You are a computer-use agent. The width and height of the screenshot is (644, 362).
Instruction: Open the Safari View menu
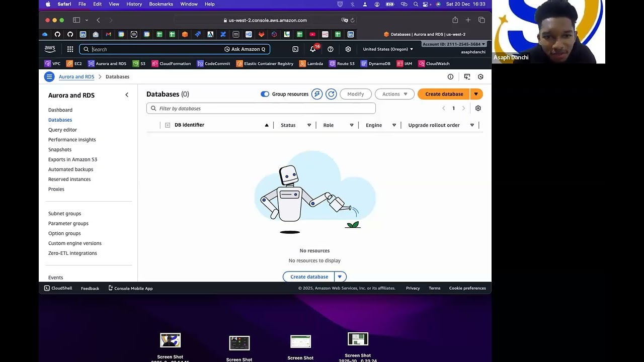coord(114,4)
